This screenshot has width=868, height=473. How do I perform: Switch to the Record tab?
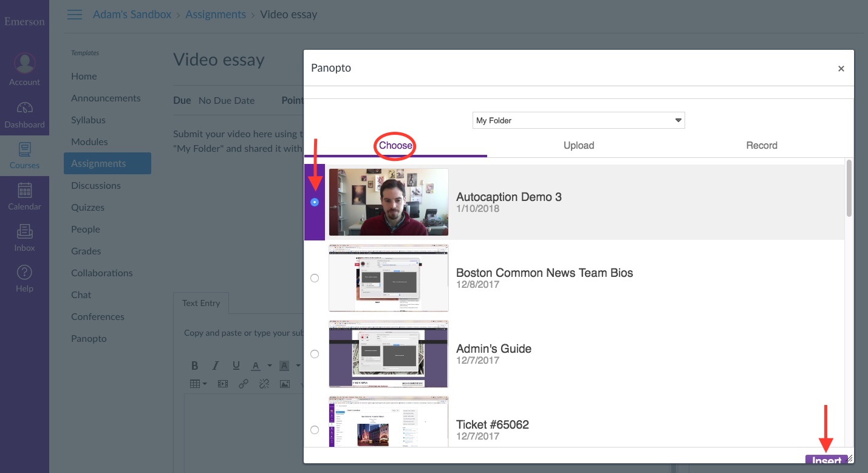coord(762,145)
